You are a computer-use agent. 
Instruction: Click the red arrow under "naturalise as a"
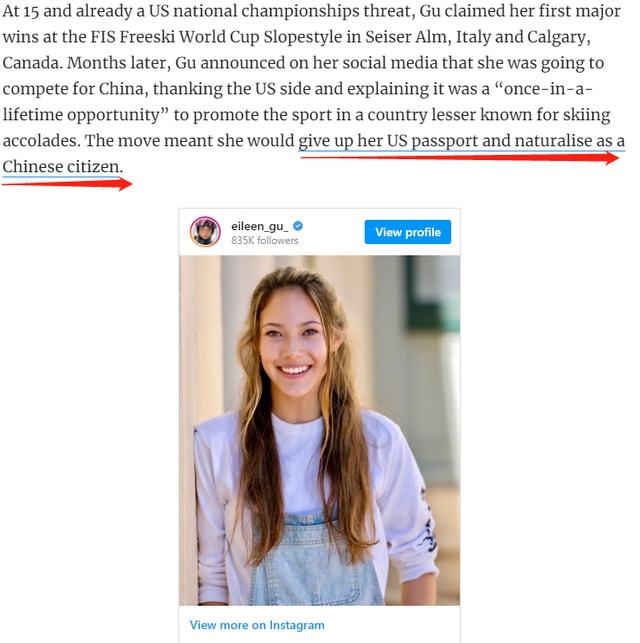pos(460,158)
